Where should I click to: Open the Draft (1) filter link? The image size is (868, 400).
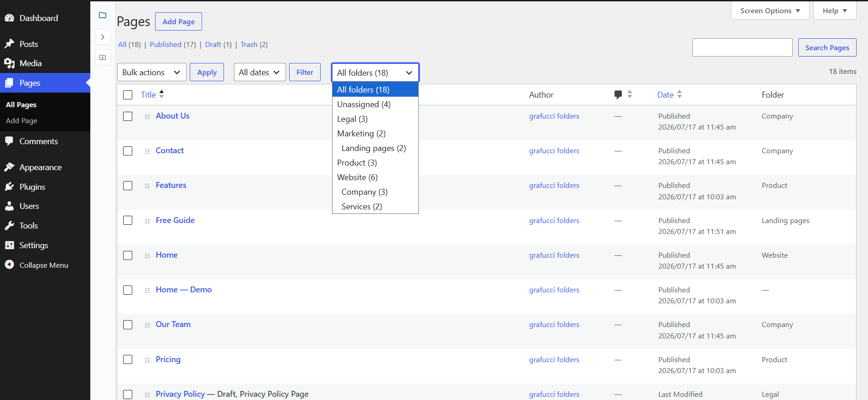(x=218, y=44)
